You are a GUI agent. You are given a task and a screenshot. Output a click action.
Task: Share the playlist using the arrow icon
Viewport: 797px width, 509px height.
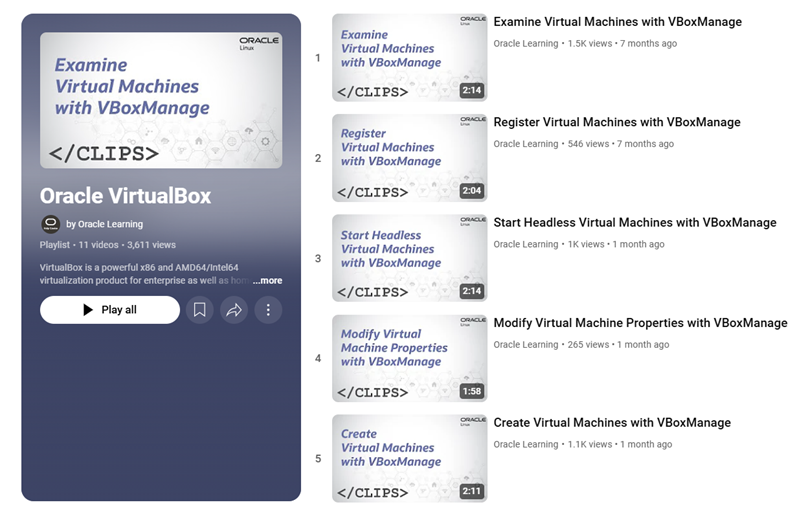point(234,310)
